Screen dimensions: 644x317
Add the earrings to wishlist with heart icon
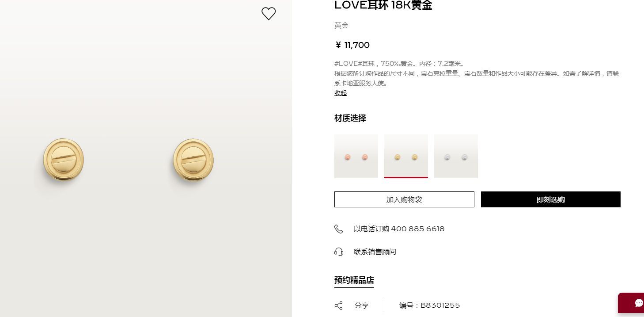click(269, 14)
